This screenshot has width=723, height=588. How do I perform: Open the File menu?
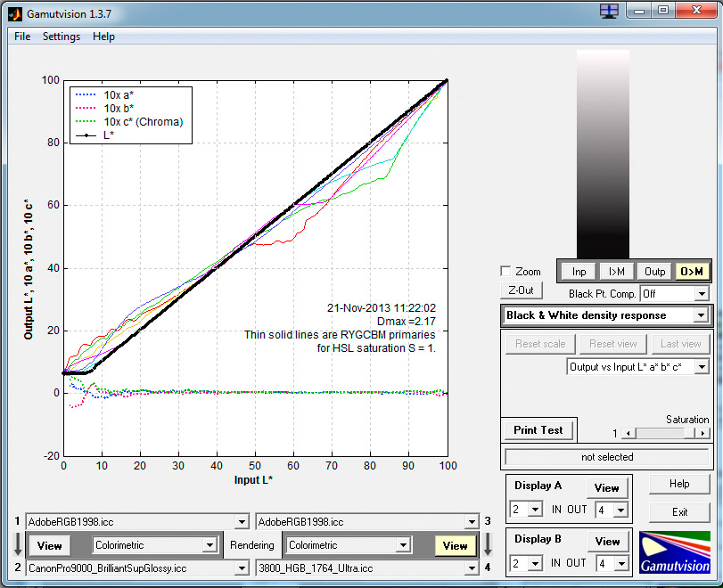(x=22, y=37)
